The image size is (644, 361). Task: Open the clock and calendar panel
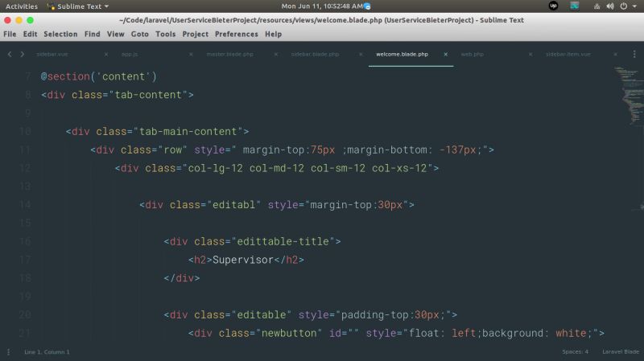(x=322, y=6)
